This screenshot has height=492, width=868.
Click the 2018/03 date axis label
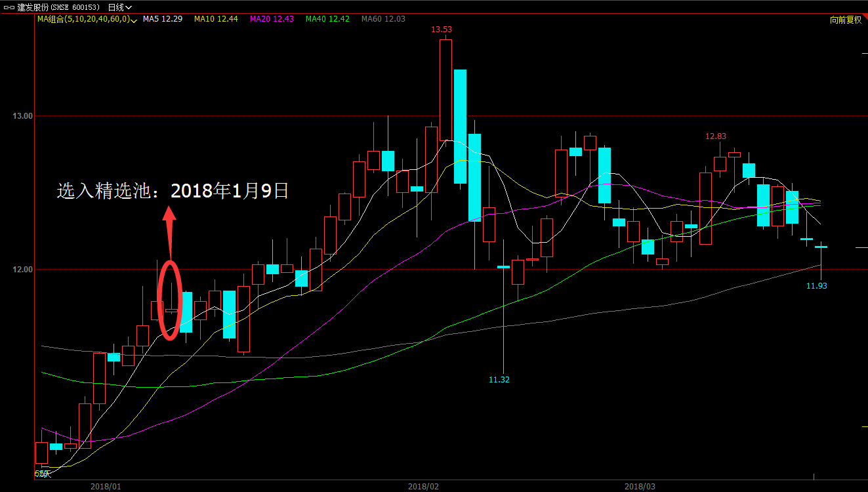(x=640, y=486)
